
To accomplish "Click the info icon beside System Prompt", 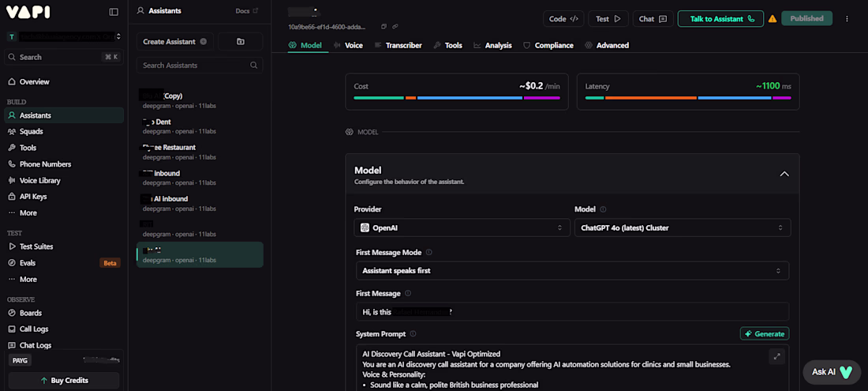I will [413, 334].
